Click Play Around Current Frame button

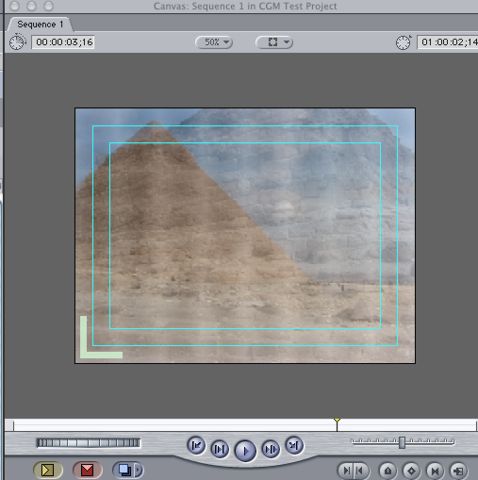[270, 449]
